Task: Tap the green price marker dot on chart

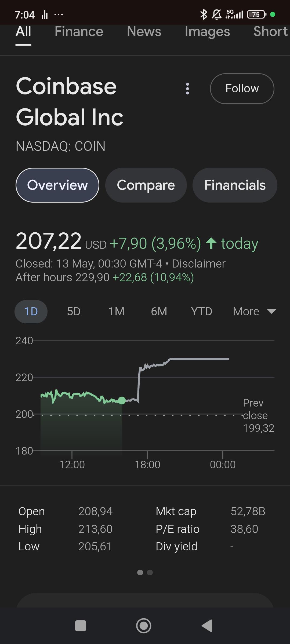Action: click(x=122, y=400)
